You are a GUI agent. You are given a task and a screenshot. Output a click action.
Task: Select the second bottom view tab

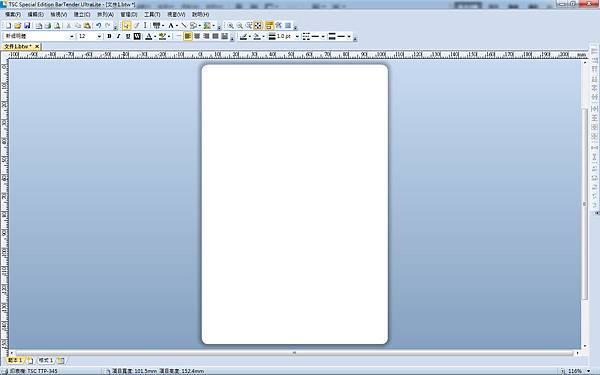[x=46, y=360]
